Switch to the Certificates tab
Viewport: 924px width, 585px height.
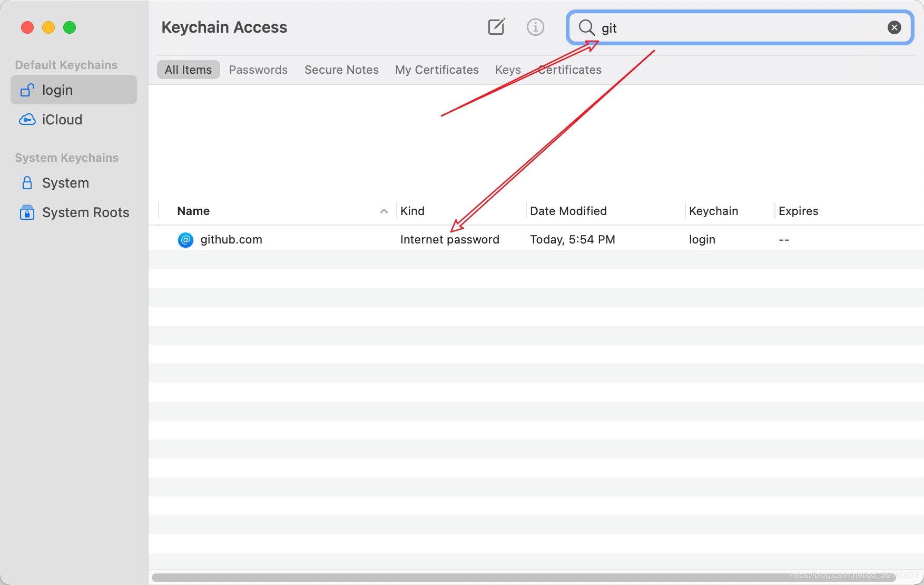tap(569, 70)
